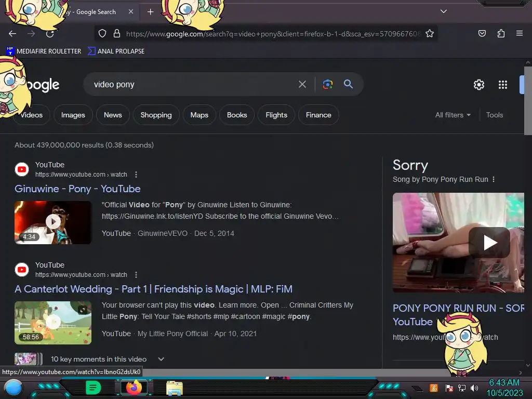Click the padlock site info icon
Image resolution: width=532 pixels, height=399 pixels.
tap(117, 34)
